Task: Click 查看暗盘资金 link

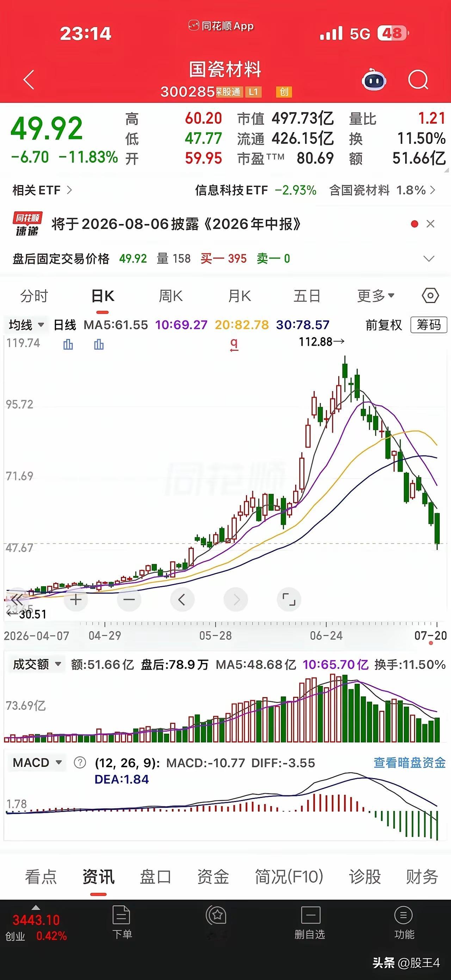Action: coord(409,762)
